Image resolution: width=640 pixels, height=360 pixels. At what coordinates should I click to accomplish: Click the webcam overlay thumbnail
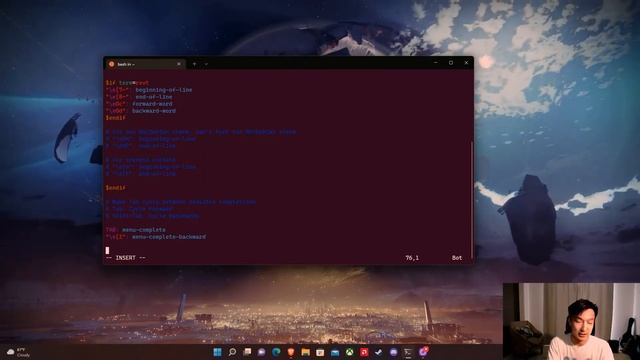(571, 321)
